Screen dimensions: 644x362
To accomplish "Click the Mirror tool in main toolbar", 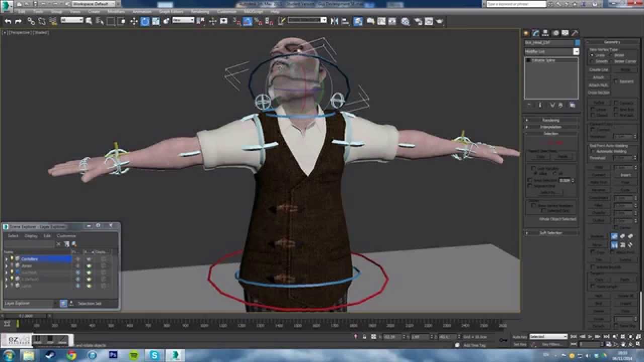I will (334, 21).
